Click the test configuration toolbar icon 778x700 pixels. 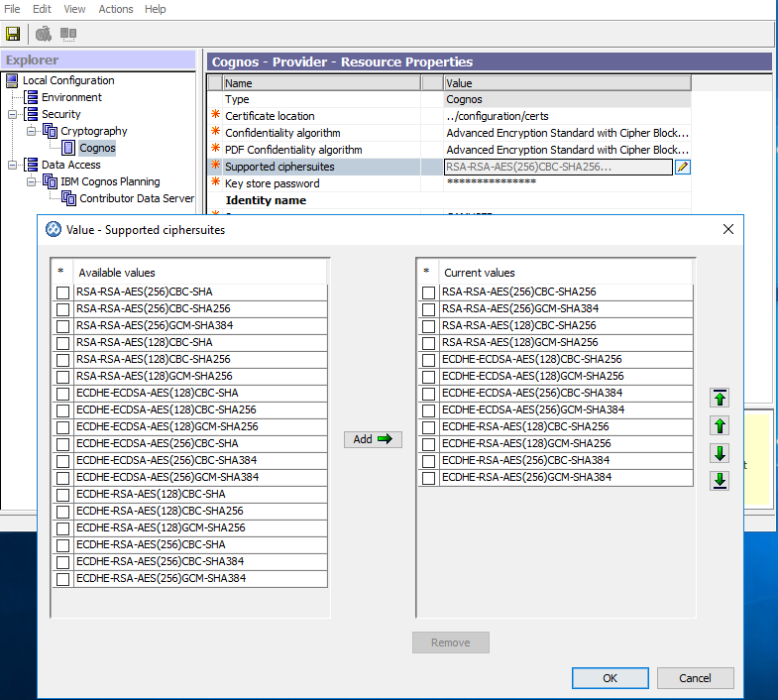coord(68,34)
